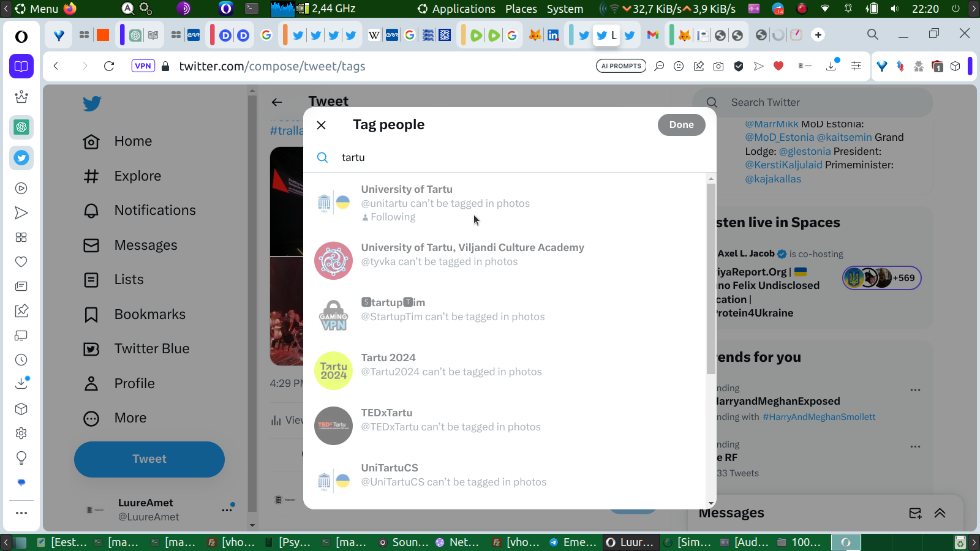This screenshot has width=980, height=551.
Task: Click the Done button in Tag people
Action: 681,125
